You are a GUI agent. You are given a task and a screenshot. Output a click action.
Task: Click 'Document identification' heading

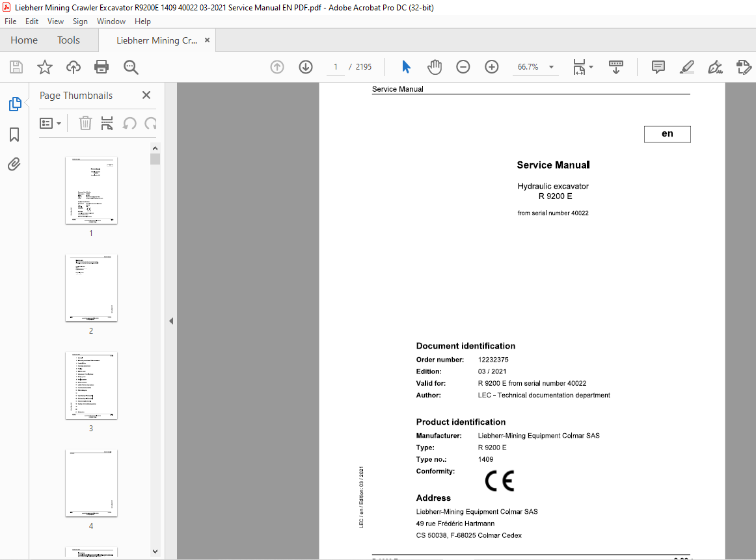[x=466, y=345]
